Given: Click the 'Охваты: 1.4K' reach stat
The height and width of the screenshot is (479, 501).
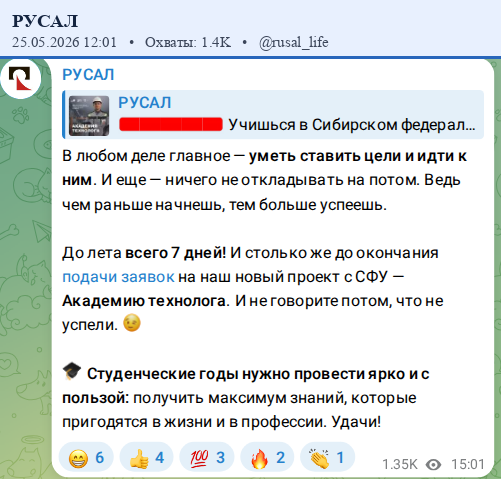Looking at the screenshot, I should [x=188, y=42].
